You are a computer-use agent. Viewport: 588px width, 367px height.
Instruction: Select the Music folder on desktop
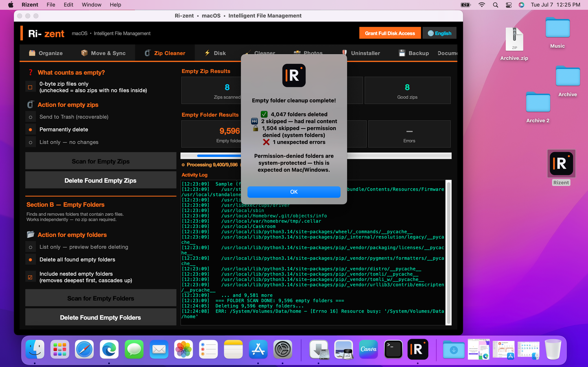[x=557, y=33]
